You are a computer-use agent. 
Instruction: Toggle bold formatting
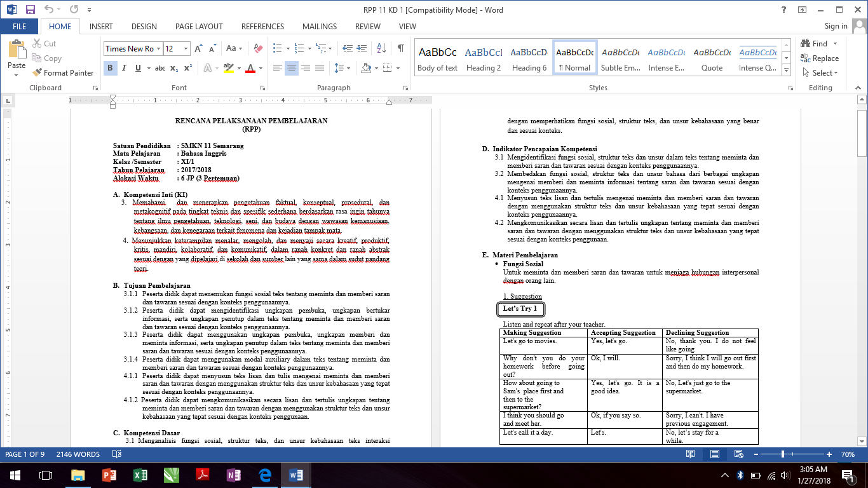110,67
